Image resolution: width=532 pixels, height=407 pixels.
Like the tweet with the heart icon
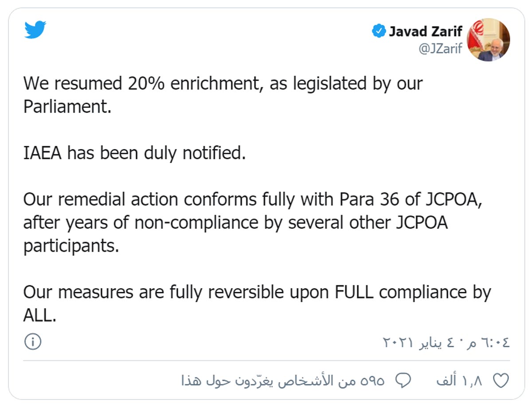(x=501, y=381)
